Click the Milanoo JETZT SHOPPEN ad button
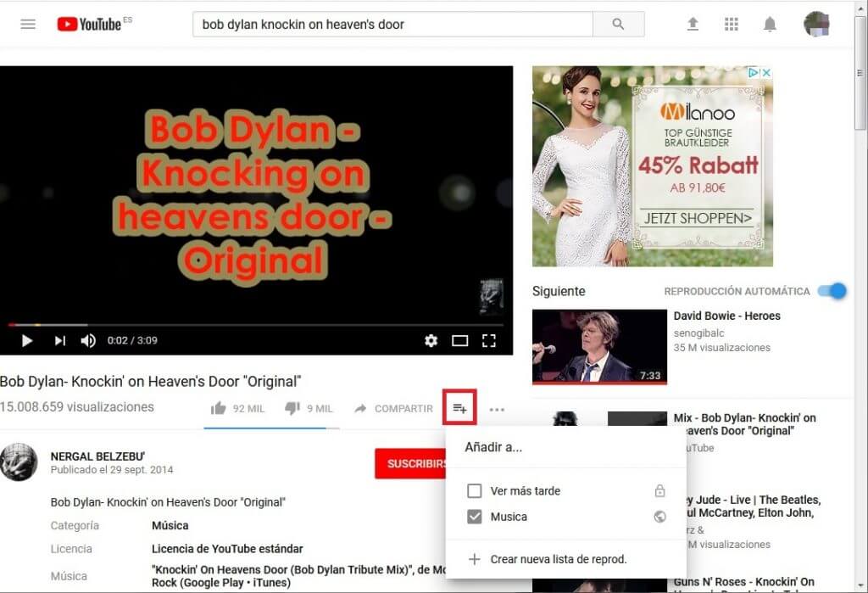The image size is (868, 593). (698, 218)
